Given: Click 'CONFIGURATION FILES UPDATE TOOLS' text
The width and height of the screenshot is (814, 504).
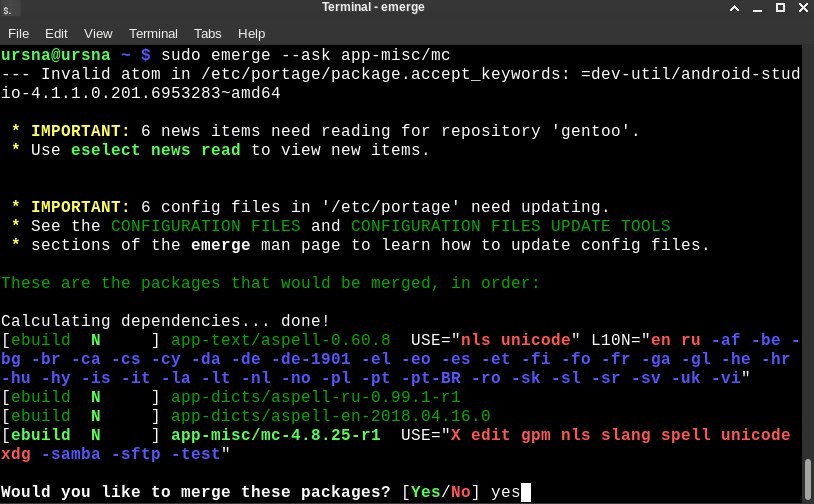Looking at the screenshot, I should [511, 226].
